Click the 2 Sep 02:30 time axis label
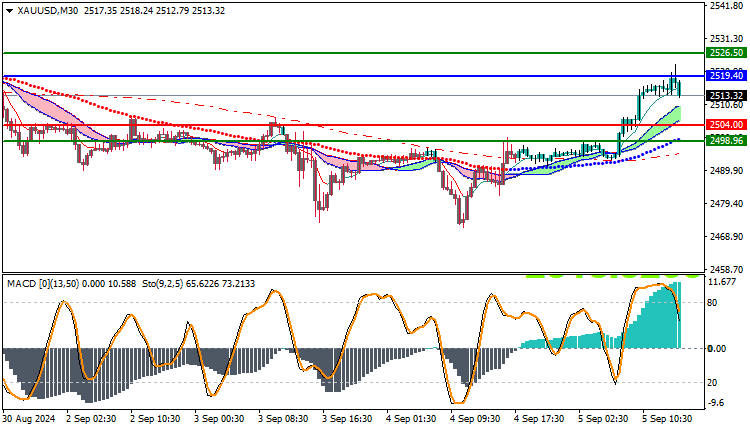The width and height of the screenshot is (750, 430). click(x=91, y=419)
